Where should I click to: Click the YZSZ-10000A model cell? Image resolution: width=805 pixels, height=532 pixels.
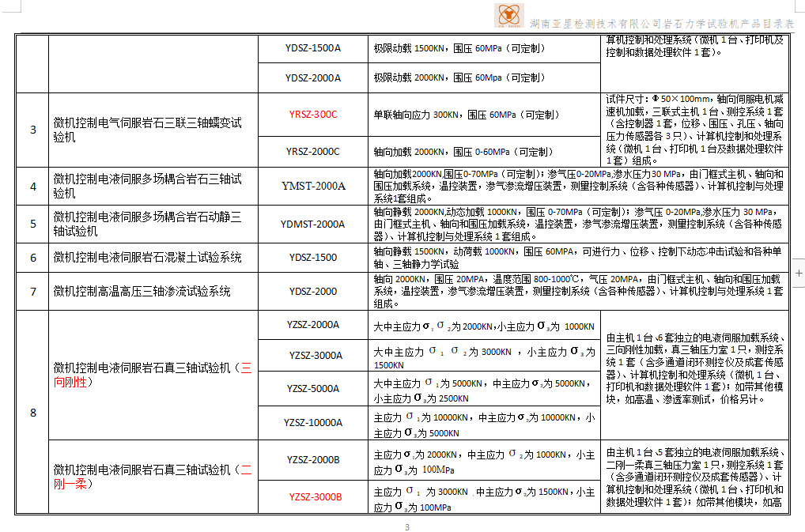pyautogui.click(x=313, y=422)
